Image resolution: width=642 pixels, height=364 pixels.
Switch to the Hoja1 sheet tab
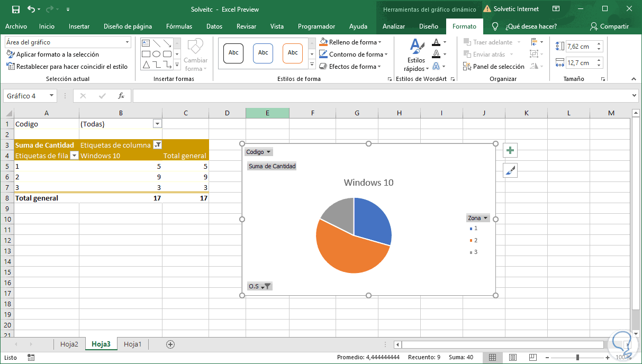tap(132, 344)
